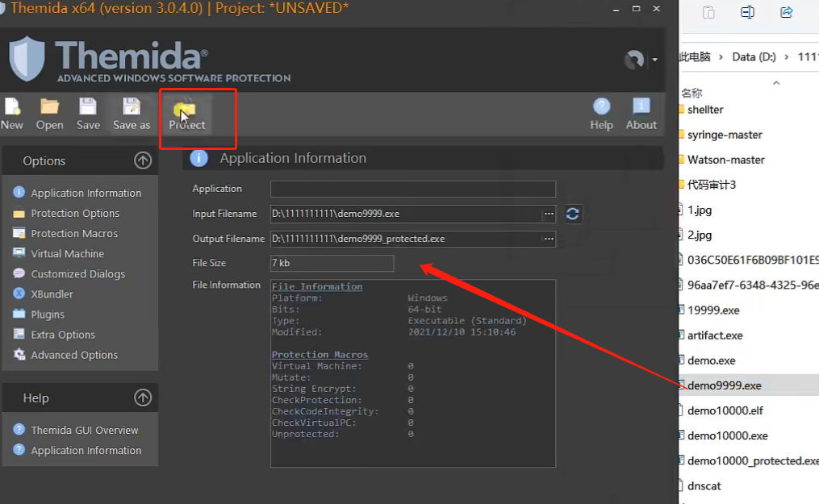Browse for the input file with ellipsis button

(549, 214)
